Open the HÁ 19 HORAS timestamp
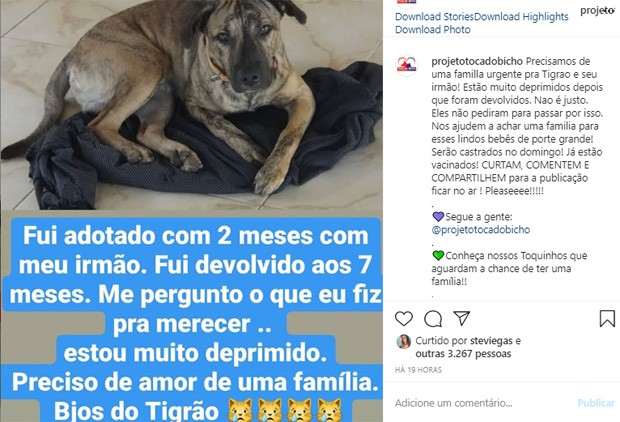The image size is (620, 422). pos(418,370)
